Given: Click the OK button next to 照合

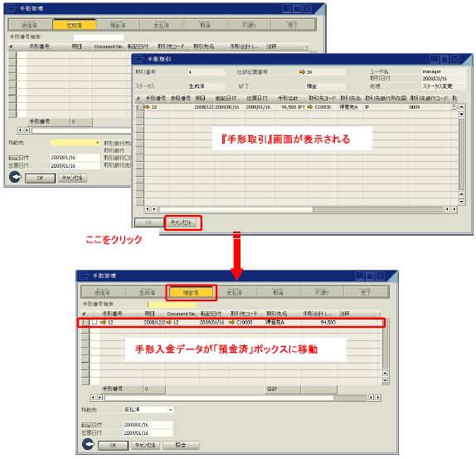Looking at the screenshot, I should coord(113,446).
